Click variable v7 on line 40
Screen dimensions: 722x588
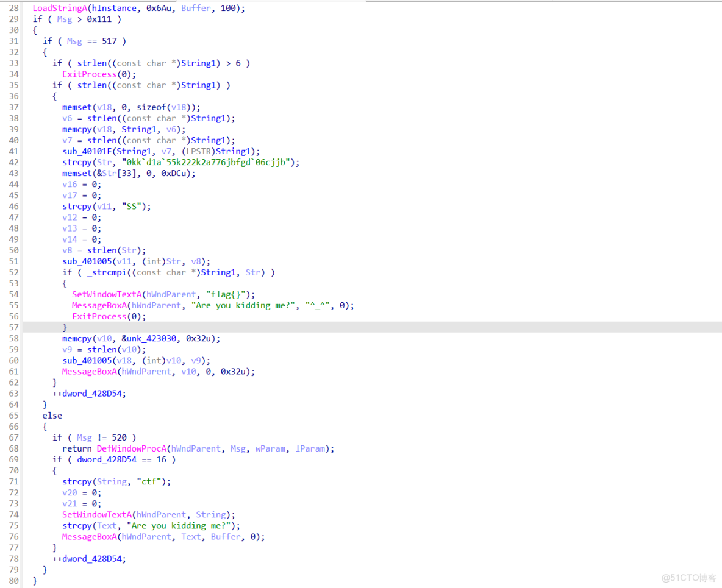pyautogui.click(x=67, y=141)
